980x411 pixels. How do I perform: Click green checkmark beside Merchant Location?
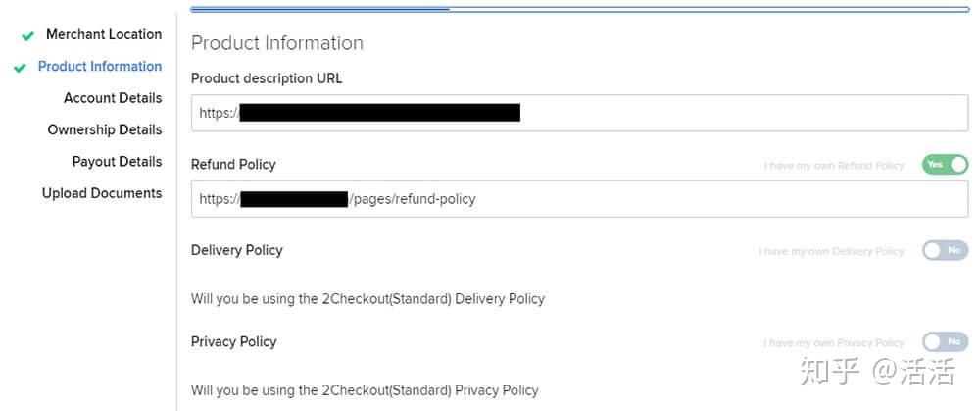click(27, 36)
